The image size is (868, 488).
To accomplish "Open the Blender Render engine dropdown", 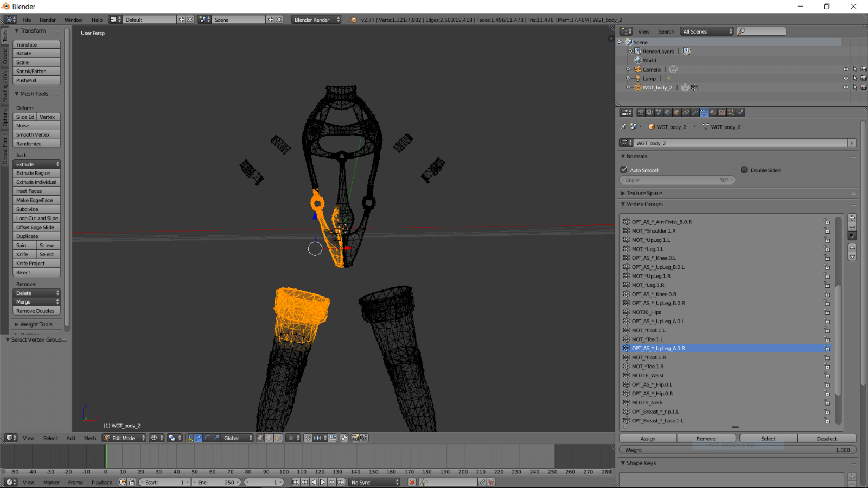I will click(316, 19).
